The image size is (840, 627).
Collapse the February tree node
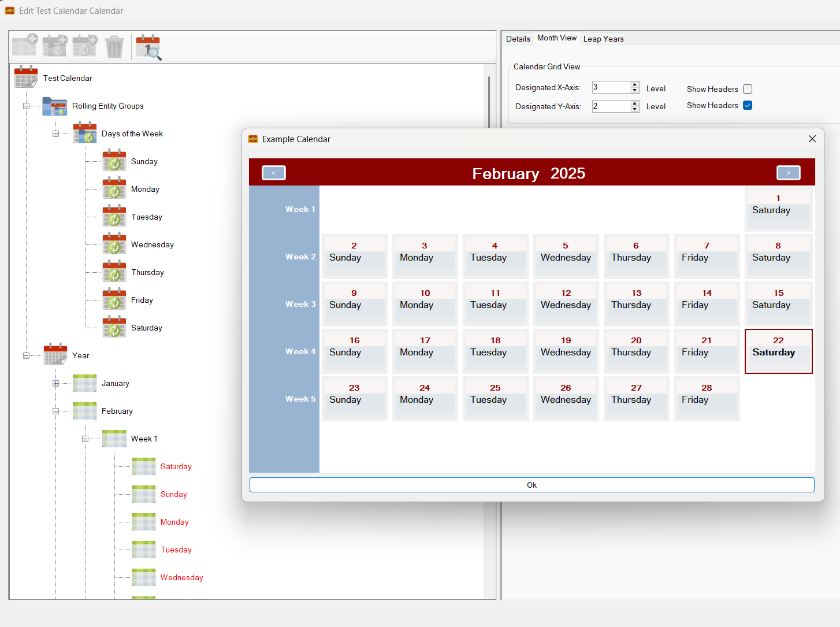pos(55,411)
